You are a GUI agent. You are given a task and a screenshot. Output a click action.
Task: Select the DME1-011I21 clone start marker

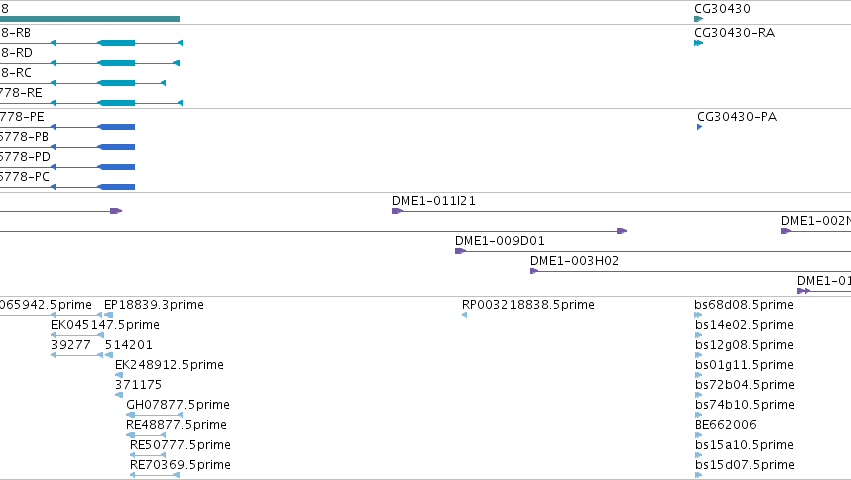tap(397, 211)
